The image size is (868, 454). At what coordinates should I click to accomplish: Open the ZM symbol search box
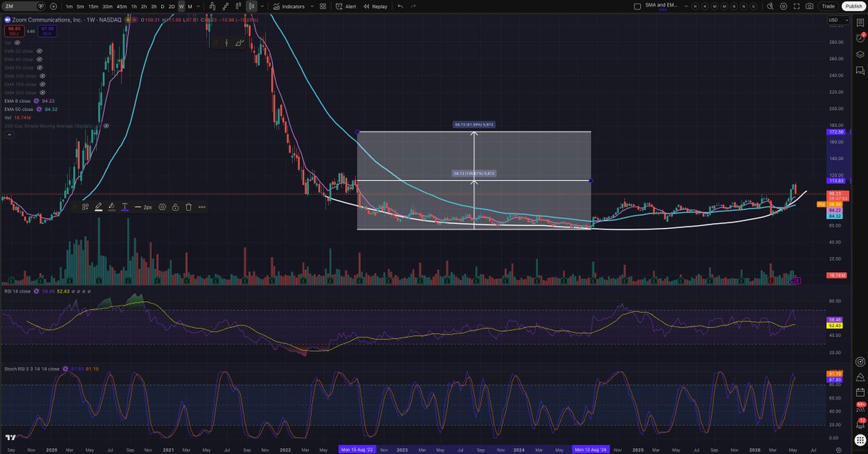pos(23,7)
